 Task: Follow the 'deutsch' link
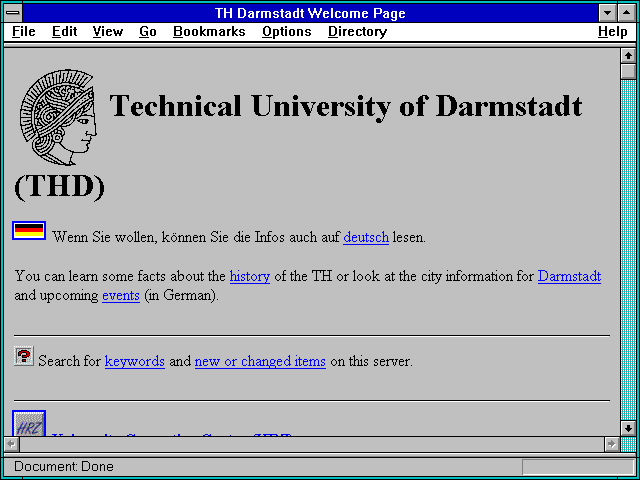point(366,237)
